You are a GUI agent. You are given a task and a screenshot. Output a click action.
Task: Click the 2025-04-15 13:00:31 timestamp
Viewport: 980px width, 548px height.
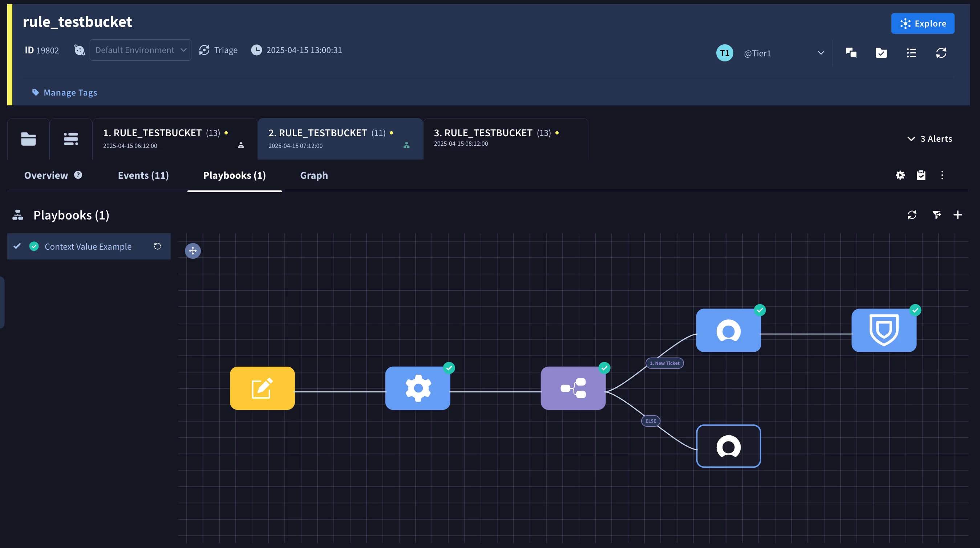pyautogui.click(x=304, y=50)
